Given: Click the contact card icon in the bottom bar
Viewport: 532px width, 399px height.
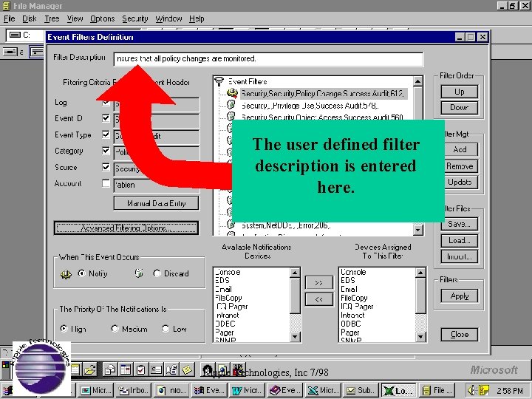Looking at the screenshot, I should (x=156, y=369).
